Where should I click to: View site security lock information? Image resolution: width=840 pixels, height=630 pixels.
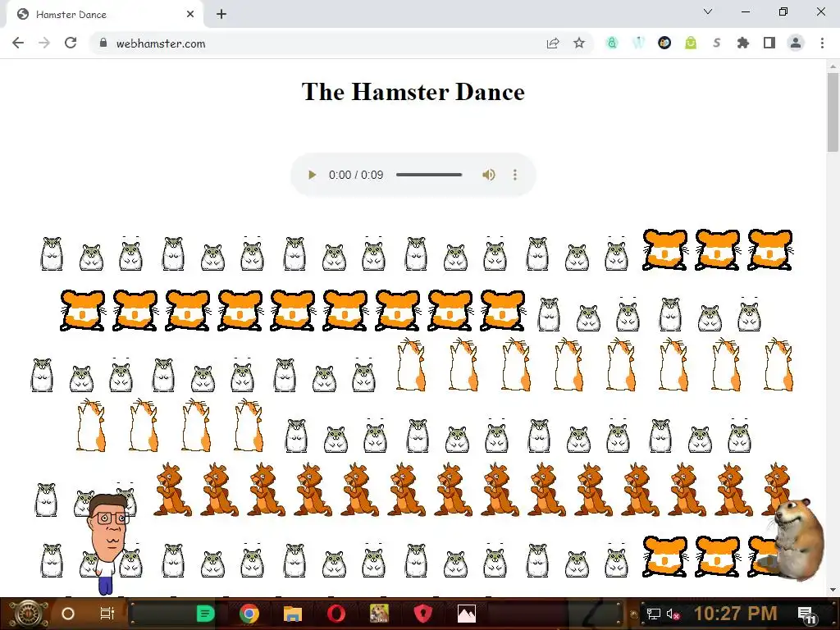pyautogui.click(x=103, y=43)
